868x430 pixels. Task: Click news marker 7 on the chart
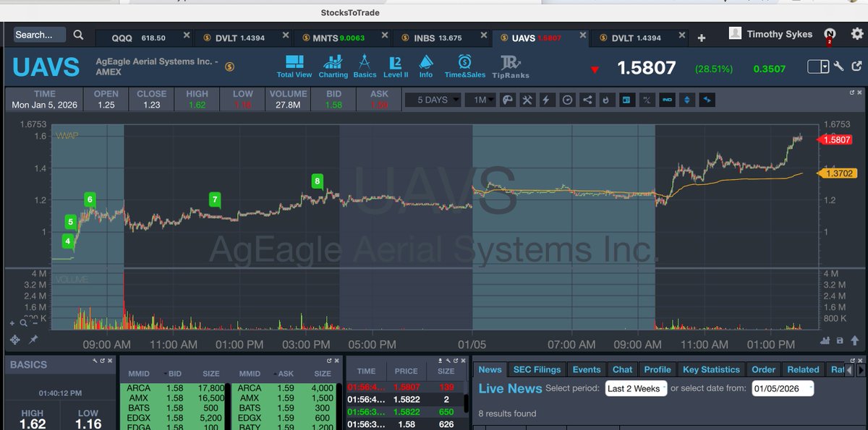tap(215, 199)
